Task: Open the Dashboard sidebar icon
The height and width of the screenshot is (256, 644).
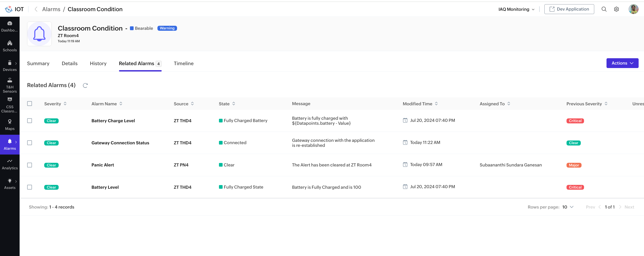Action: coord(9,26)
